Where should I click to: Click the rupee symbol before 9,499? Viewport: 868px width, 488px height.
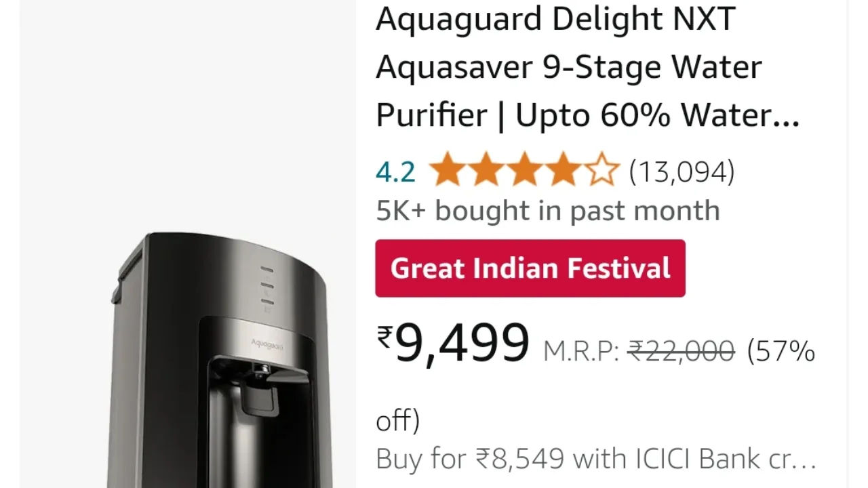(x=385, y=337)
